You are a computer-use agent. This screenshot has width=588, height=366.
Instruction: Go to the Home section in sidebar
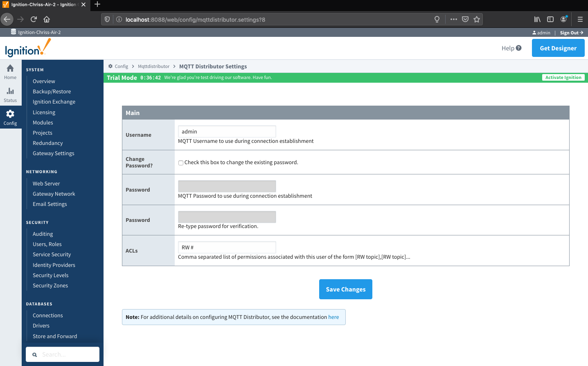(x=10, y=71)
